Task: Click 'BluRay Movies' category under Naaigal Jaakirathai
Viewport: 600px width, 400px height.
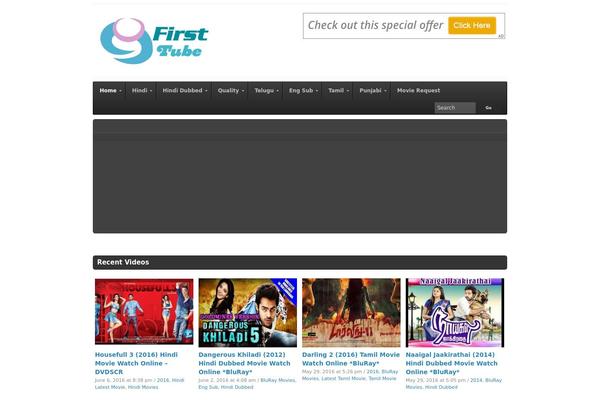Action: coord(454,384)
